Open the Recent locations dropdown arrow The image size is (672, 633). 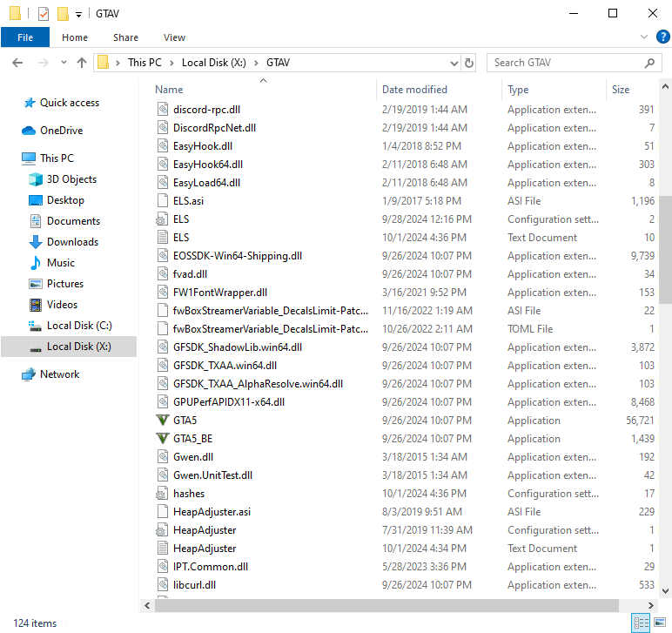pos(63,63)
